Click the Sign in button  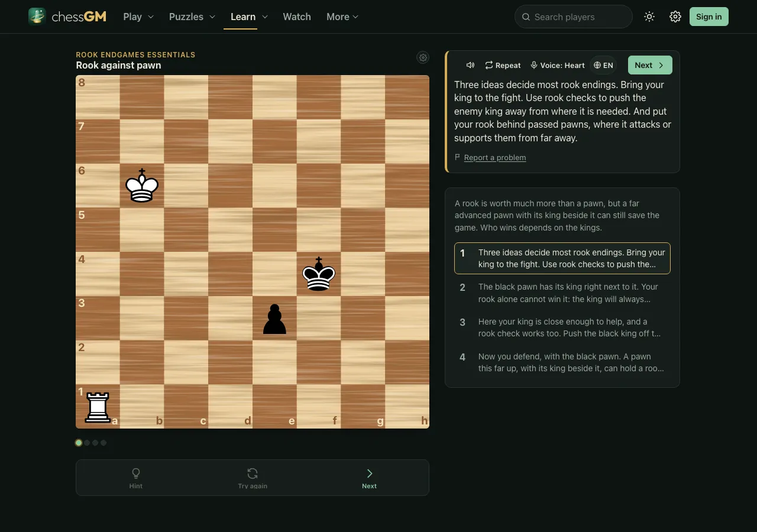(709, 17)
